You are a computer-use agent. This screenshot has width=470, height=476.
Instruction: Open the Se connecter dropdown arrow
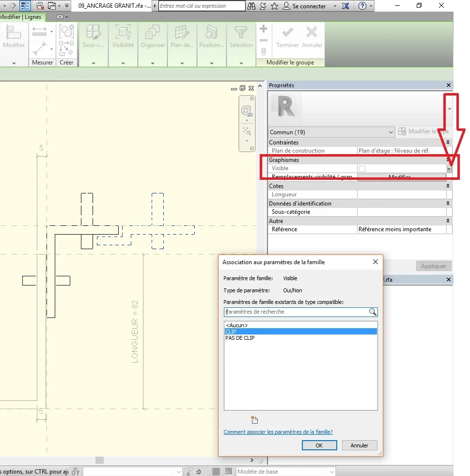coord(335,6)
